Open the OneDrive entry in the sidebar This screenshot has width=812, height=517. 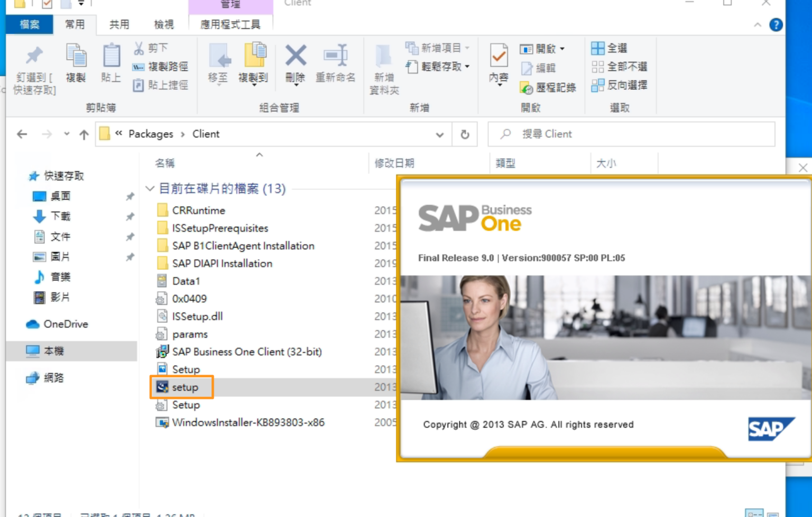[64, 324]
